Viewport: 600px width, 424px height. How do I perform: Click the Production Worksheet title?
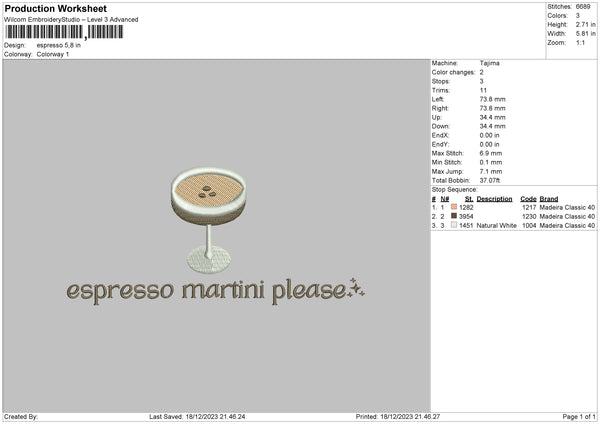(x=55, y=8)
